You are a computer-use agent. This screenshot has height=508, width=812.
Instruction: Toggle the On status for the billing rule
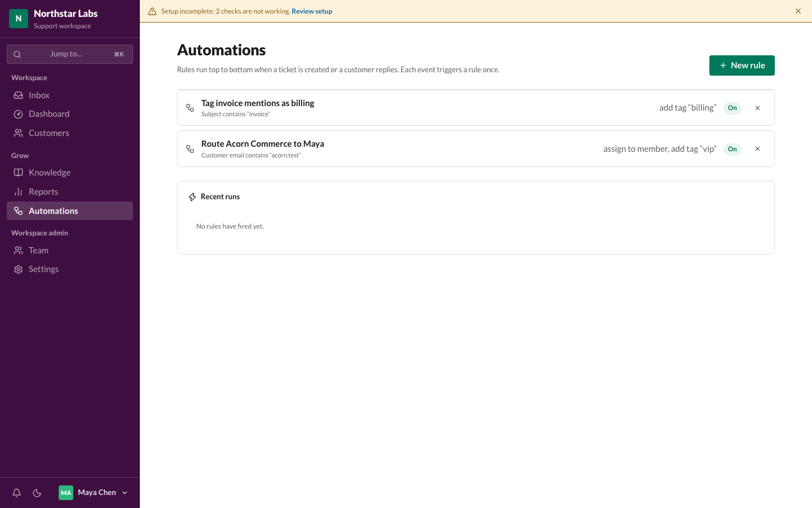point(732,108)
